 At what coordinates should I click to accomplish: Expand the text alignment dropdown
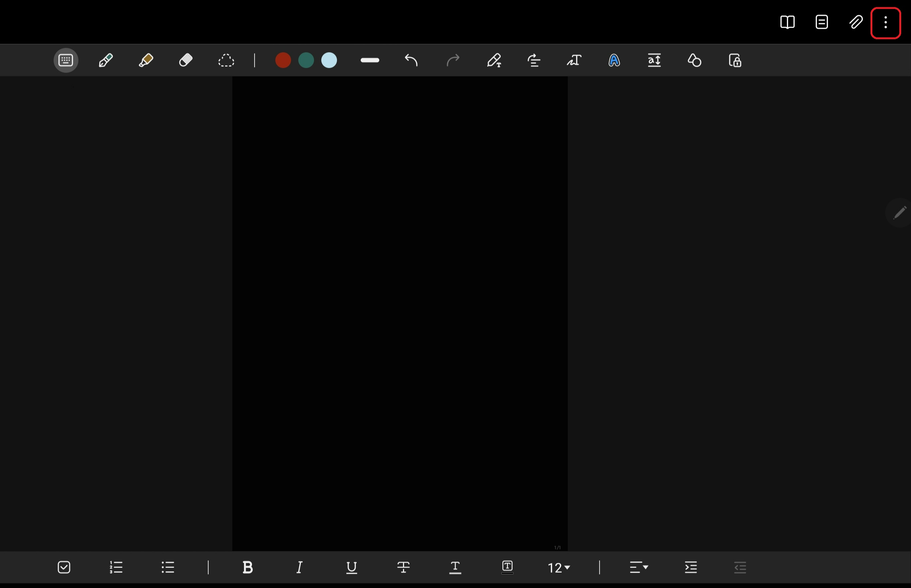639,567
